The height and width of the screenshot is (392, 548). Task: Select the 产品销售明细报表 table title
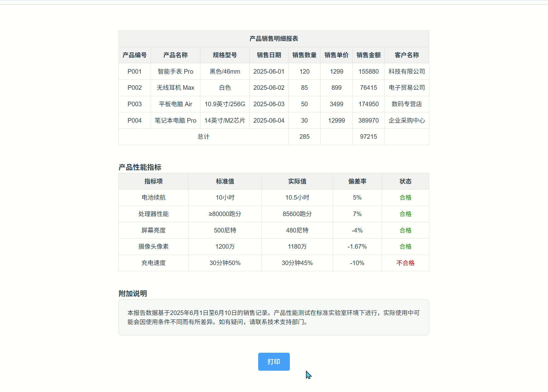(x=273, y=39)
